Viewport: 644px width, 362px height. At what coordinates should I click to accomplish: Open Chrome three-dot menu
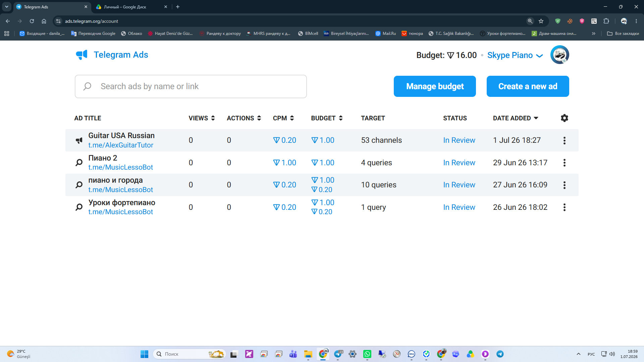pos(636,21)
